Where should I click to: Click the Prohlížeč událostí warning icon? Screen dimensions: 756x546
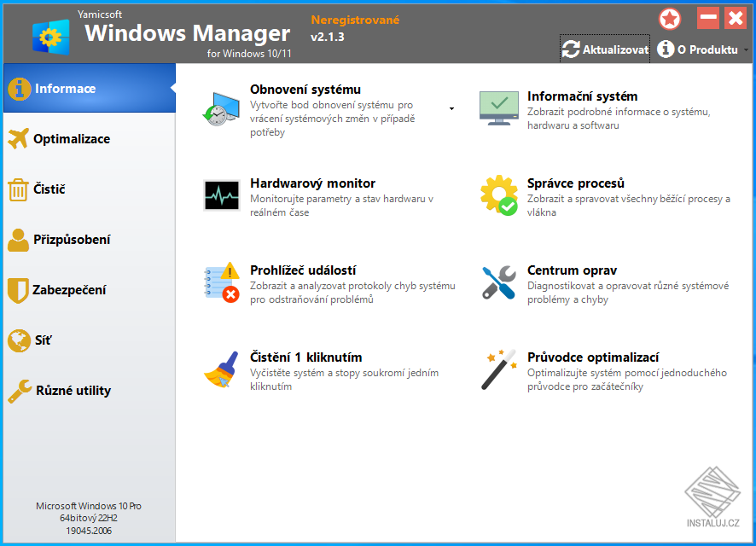pyautogui.click(x=221, y=282)
